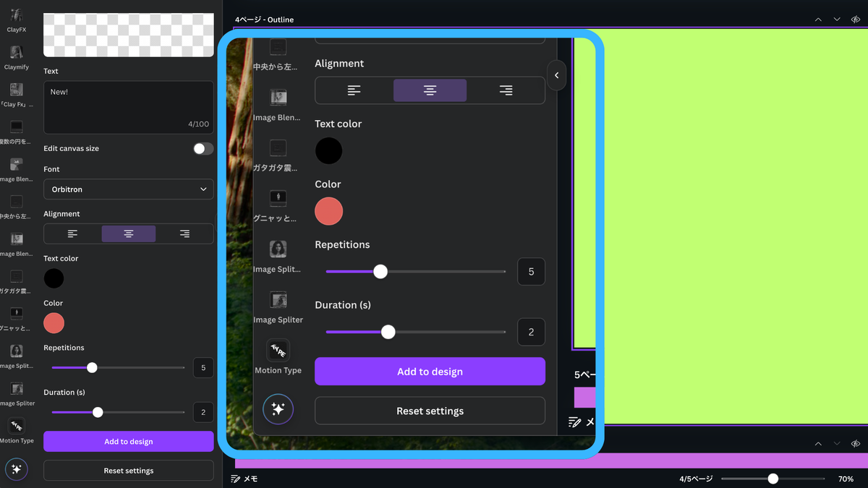Select ガタガタ震 icon in the magnified inset
Image resolution: width=868 pixels, height=488 pixels.
278,147
